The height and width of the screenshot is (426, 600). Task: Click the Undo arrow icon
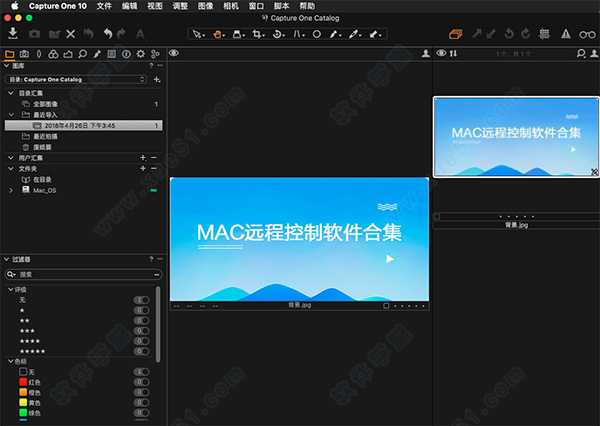click(x=108, y=34)
